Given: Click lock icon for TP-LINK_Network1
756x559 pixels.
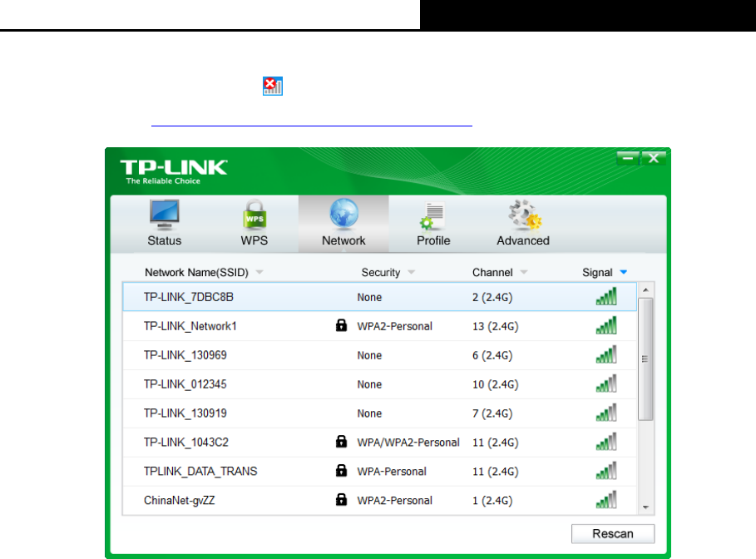Looking at the screenshot, I should click(x=341, y=325).
